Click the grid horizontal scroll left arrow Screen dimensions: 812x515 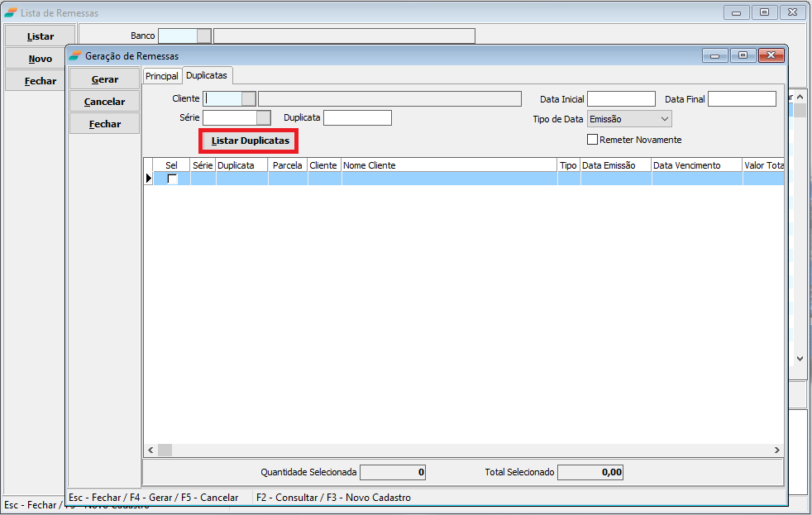click(150, 450)
